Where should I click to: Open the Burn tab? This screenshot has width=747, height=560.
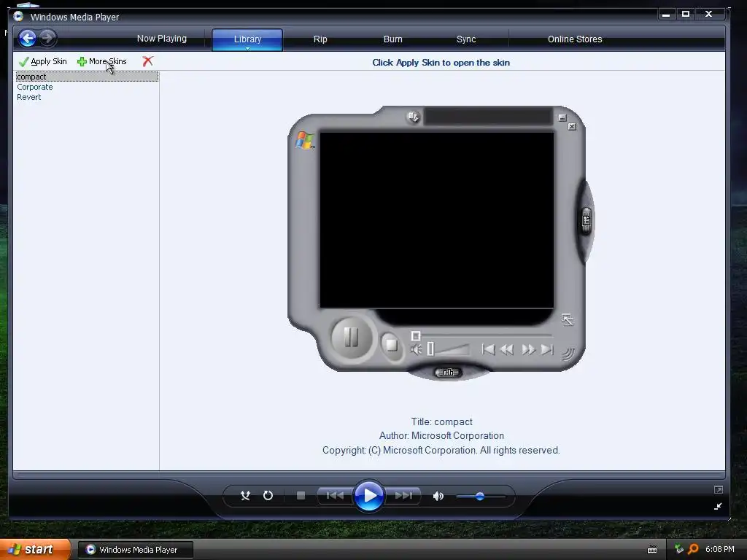coord(393,39)
